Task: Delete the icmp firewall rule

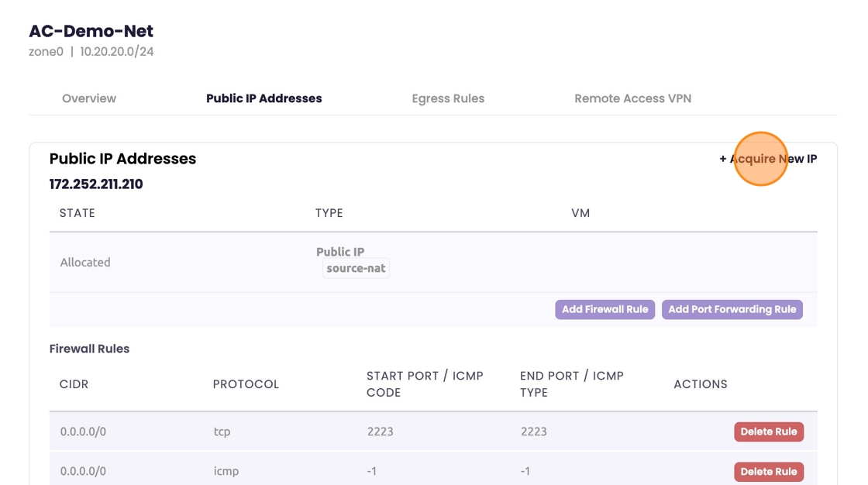Action: pyautogui.click(x=768, y=471)
